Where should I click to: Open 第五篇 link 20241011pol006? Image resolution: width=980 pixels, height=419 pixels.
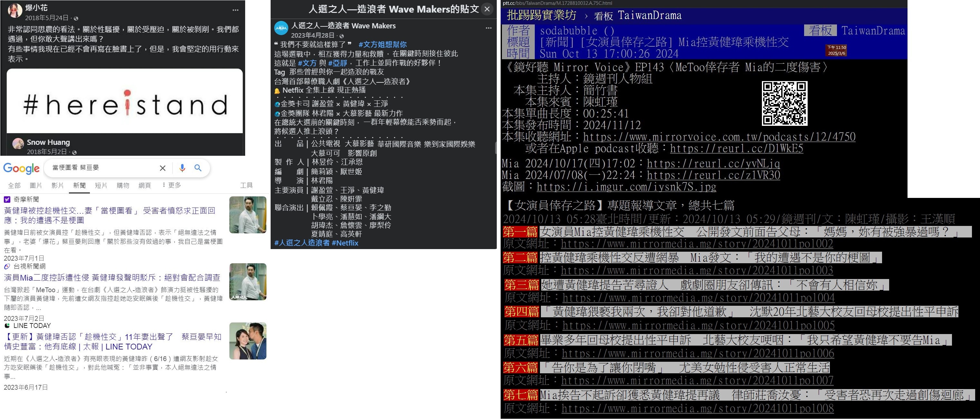(x=698, y=354)
